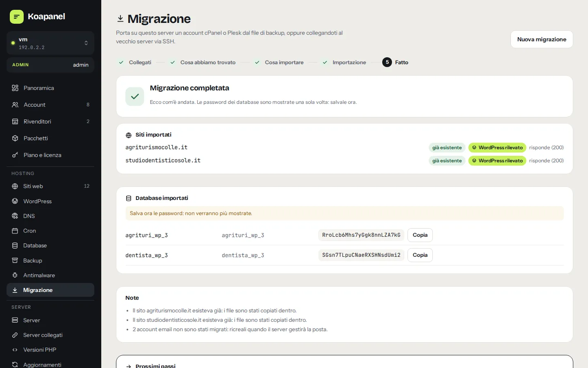Click studiodentisticosole.it site name
588x368 pixels.
click(x=163, y=160)
